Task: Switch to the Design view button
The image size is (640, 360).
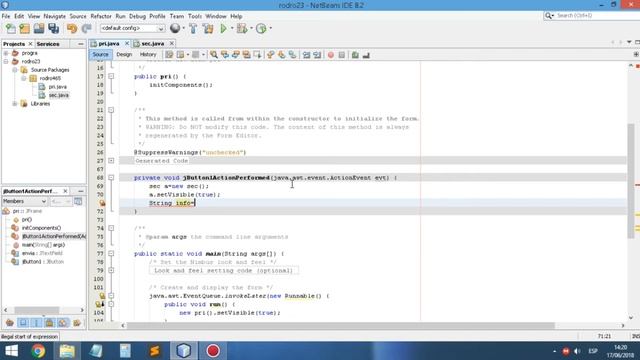Action: click(124, 54)
